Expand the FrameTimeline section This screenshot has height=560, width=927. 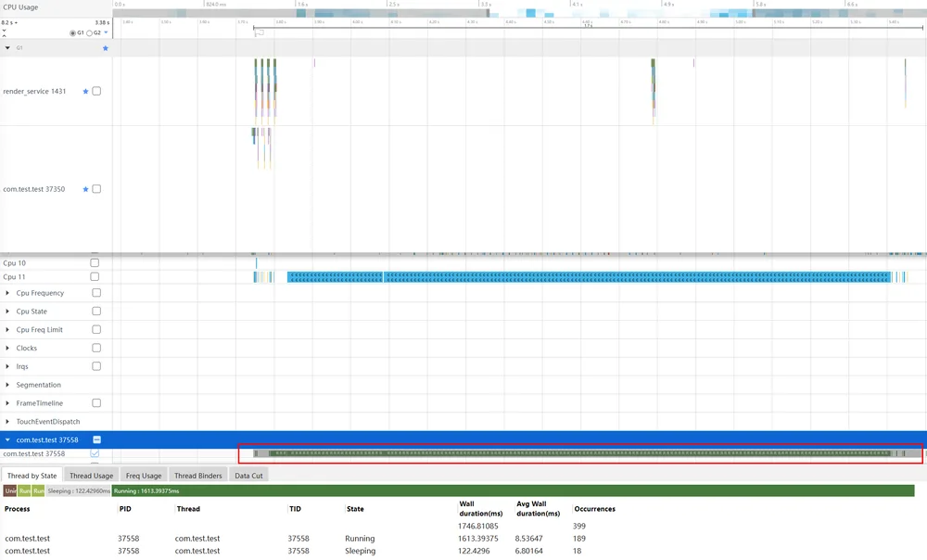(7, 403)
